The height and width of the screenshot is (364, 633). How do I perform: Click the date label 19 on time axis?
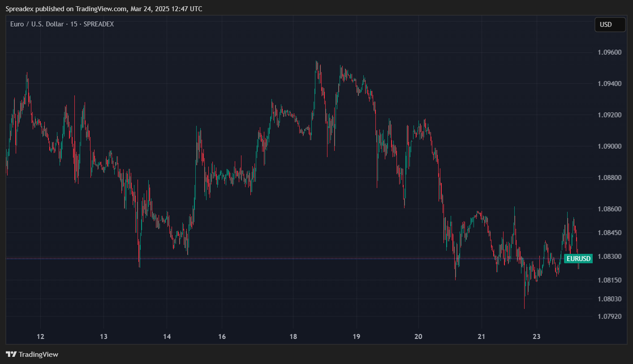coord(357,337)
